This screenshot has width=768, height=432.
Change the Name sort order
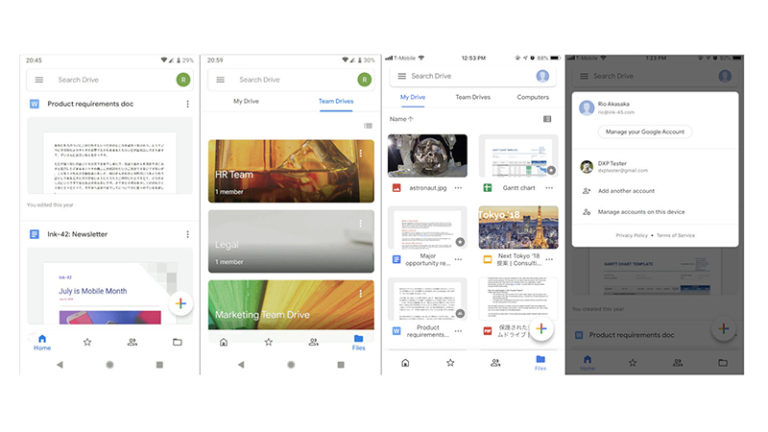coord(401,119)
